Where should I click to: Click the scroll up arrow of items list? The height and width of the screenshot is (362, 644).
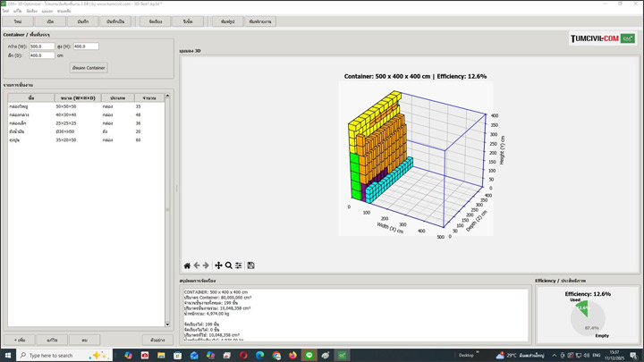pos(167,96)
